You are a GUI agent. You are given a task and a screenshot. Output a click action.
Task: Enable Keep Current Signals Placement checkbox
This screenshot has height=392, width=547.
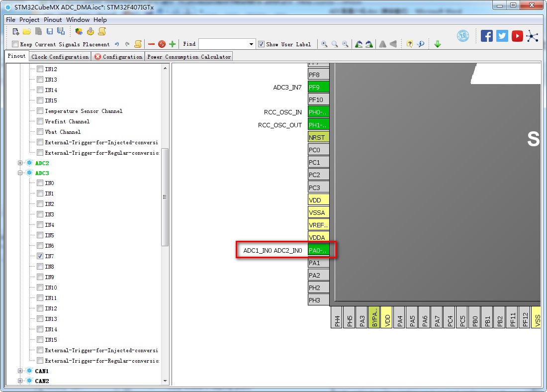[15, 44]
